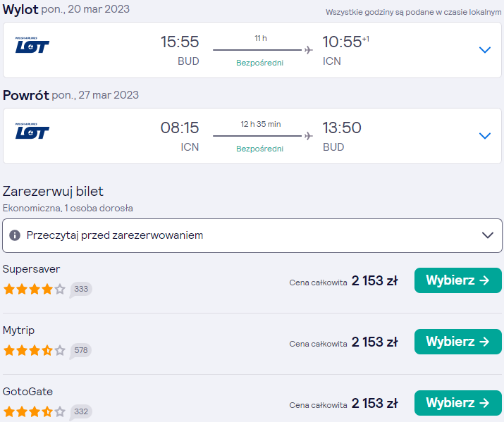
Task: Select the Supersaver offer with Wybierz
Action: point(458,280)
